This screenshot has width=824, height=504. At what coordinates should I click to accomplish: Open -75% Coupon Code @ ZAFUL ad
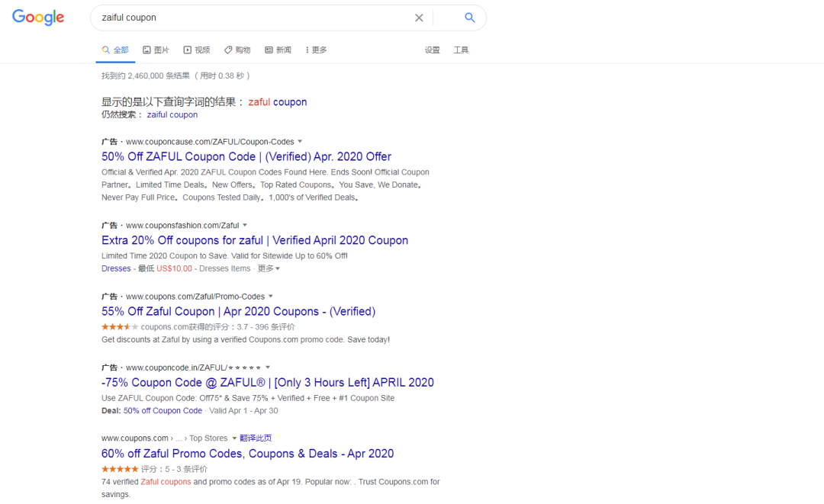[268, 382]
